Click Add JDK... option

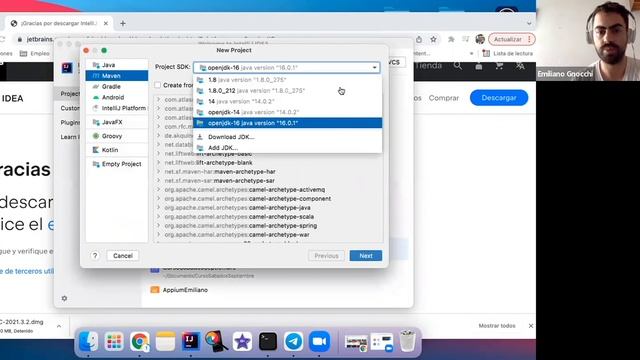(287, 148)
